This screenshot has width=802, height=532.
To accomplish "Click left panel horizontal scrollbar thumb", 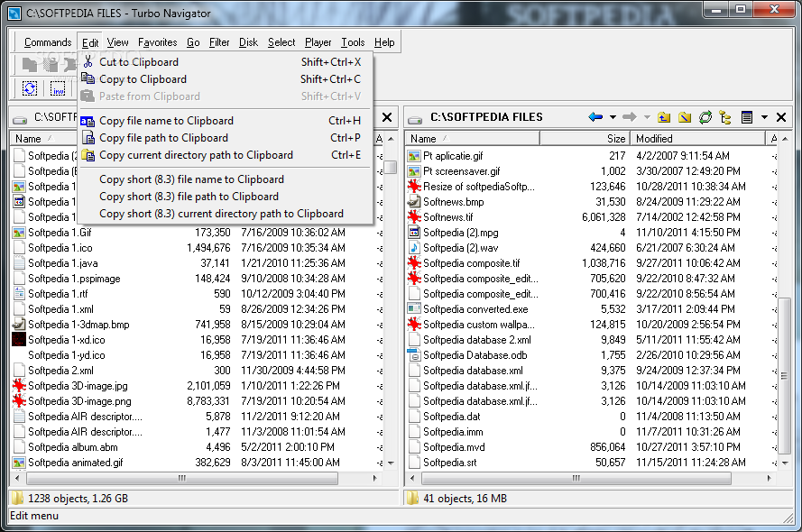I will pos(182,478).
